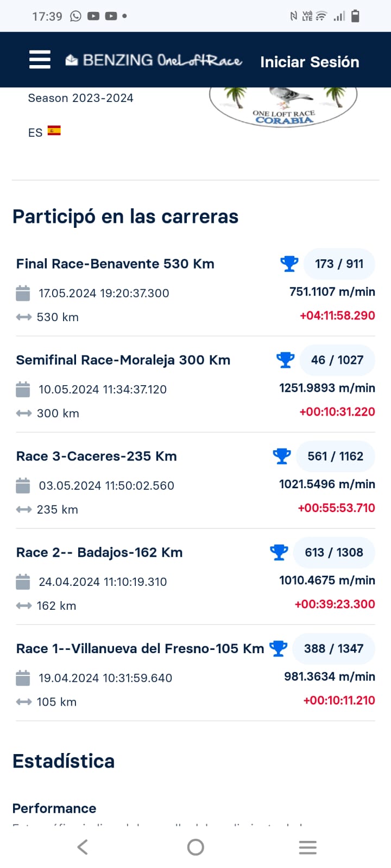Viewport: 391px width, 868px height.
Task: Select the 173 / 911 ranking badge
Action: (339, 264)
